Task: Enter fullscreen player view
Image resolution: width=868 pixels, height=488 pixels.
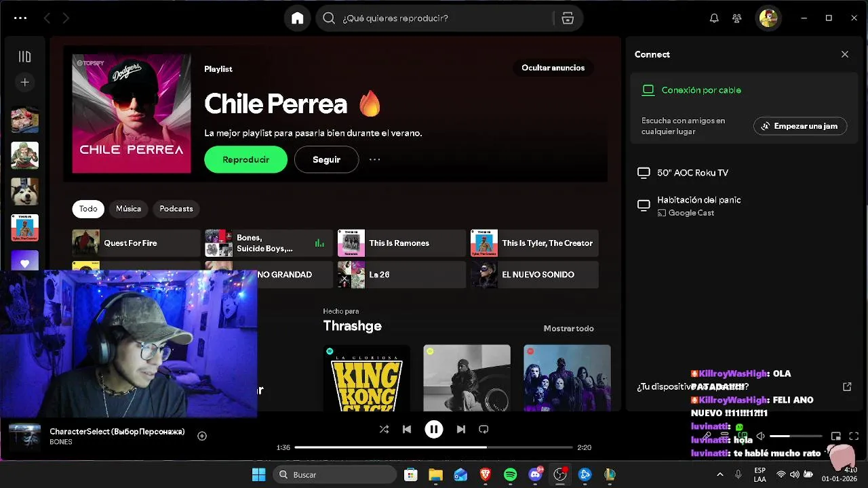Action: pyautogui.click(x=854, y=436)
